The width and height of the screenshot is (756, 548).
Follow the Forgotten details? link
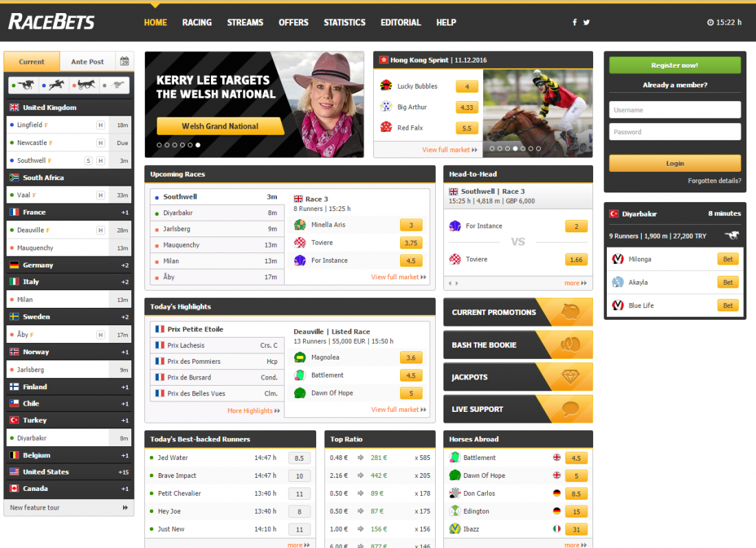coord(715,181)
